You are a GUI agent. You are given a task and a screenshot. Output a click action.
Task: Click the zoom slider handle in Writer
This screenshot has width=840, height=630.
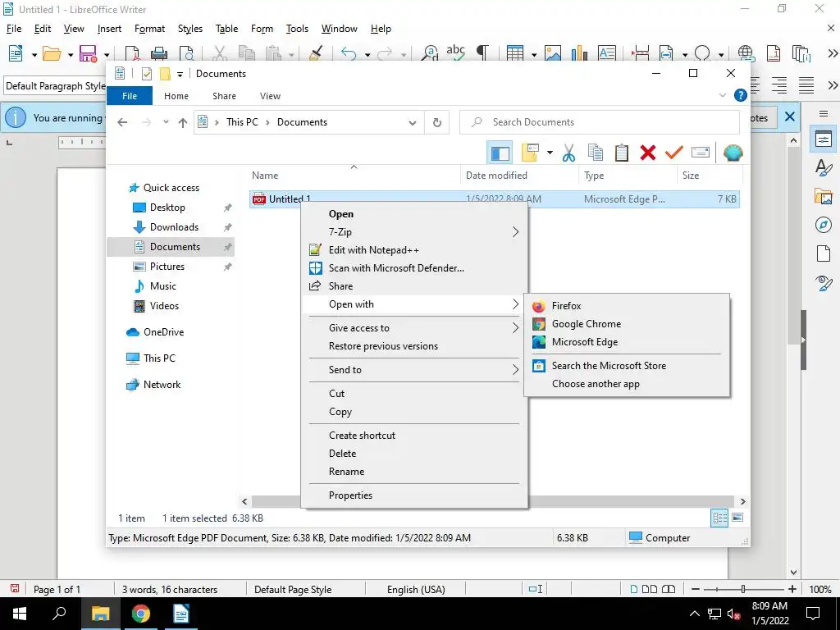coord(743,589)
